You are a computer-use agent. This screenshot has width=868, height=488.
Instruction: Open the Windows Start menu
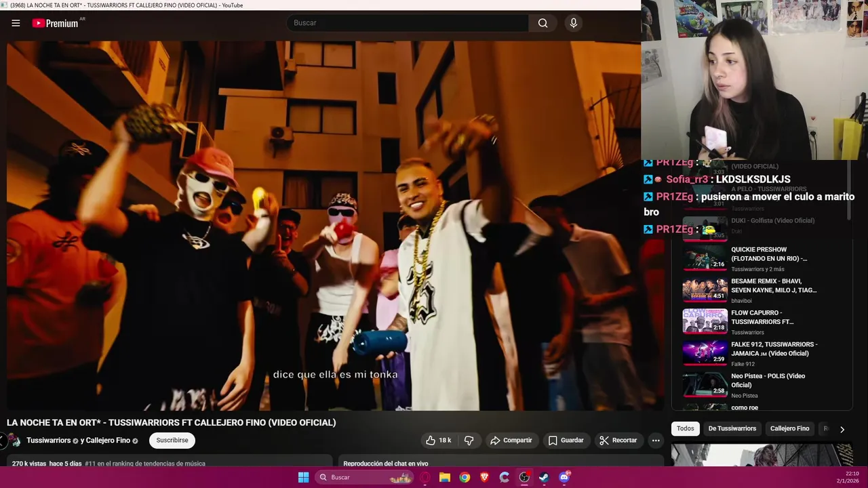click(303, 477)
